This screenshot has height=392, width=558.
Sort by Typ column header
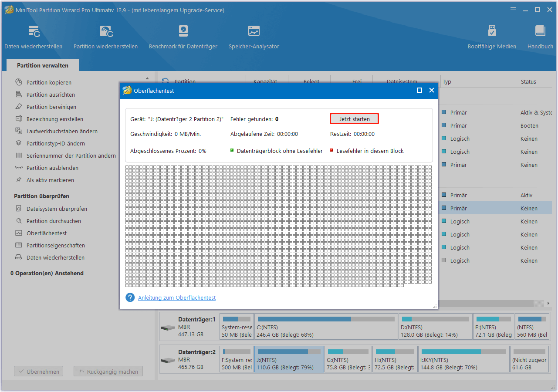pyautogui.click(x=479, y=81)
